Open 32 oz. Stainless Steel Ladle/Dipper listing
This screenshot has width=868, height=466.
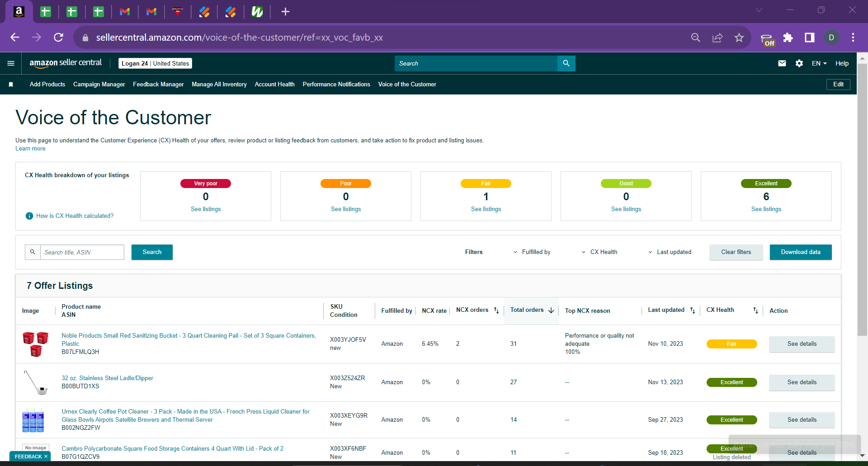108,378
